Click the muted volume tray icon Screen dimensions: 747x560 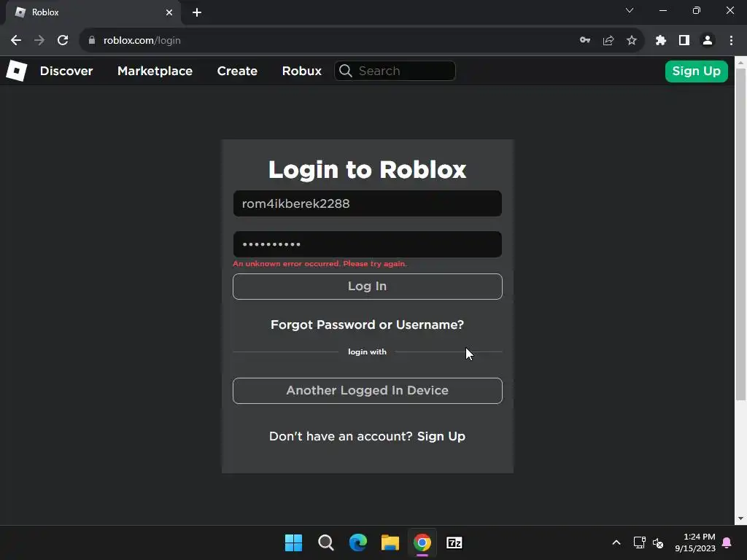click(x=658, y=542)
